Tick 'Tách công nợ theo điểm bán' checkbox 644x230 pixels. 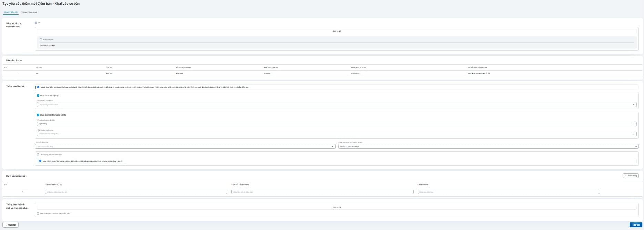[x=38, y=154]
